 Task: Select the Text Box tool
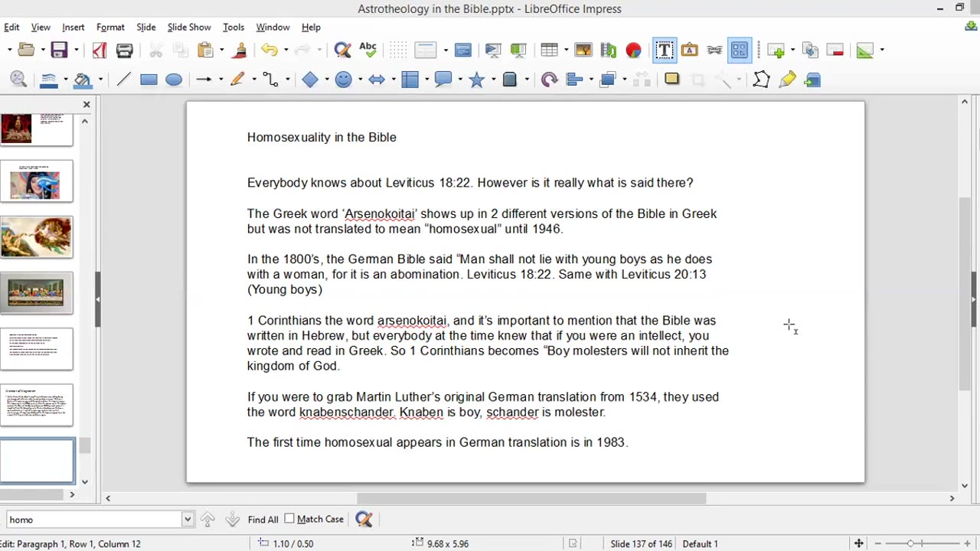[x=664, y=51]
